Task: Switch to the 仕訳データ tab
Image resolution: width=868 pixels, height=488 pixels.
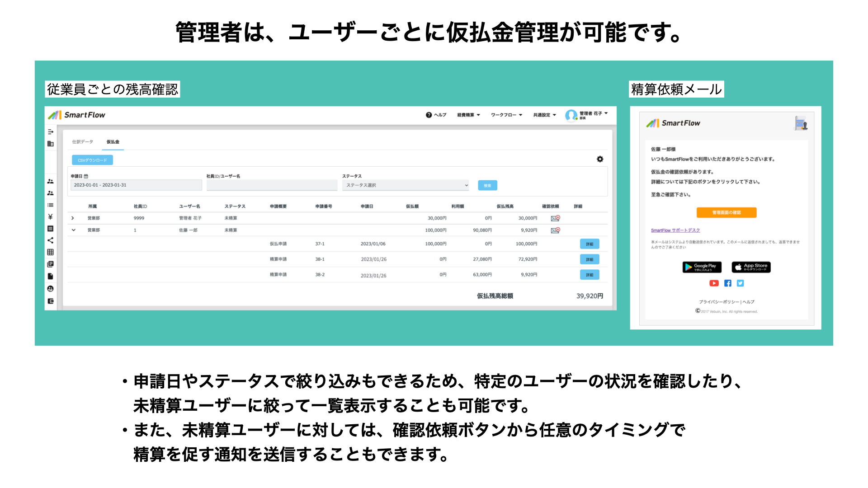Action: point(82,142)
